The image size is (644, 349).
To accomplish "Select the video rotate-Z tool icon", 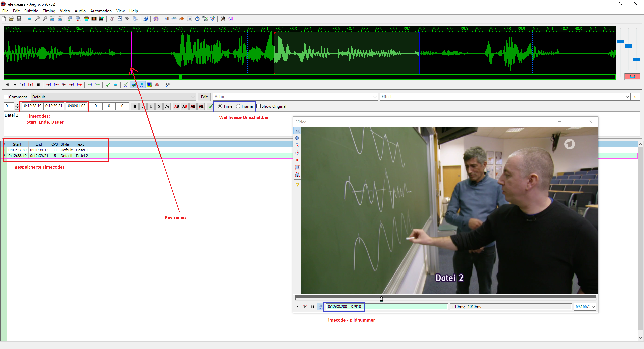I will pyautogui.click(x=297, y=145).
